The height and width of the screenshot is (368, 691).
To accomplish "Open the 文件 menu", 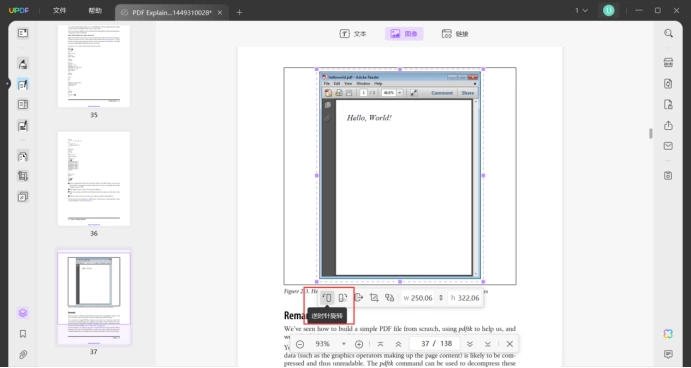I will coord(59,11).
